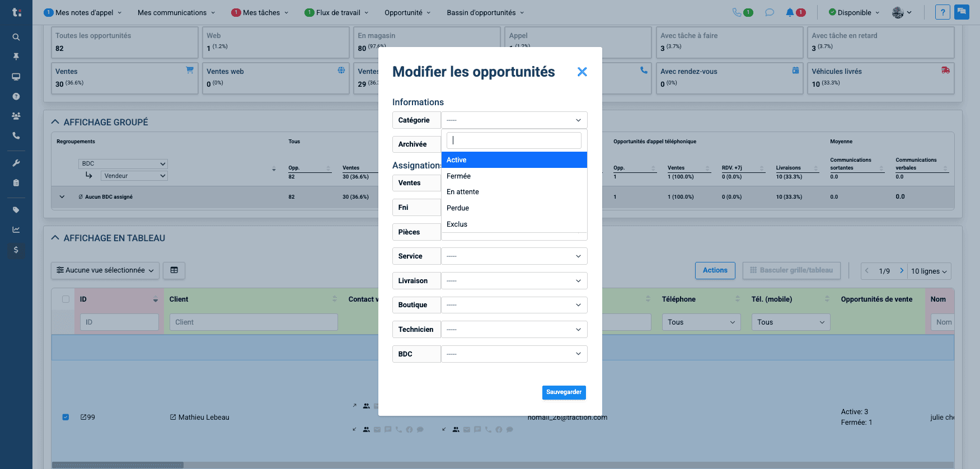This screenshot has height=469, width=980.
Task: Click the truck icon on Véhicules livrés card
Action: 945,70
